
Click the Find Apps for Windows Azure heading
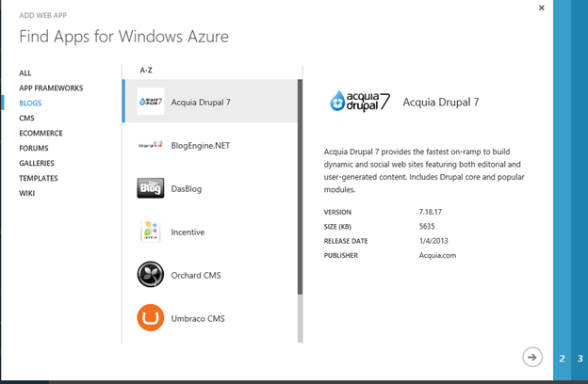coord(123,37)
